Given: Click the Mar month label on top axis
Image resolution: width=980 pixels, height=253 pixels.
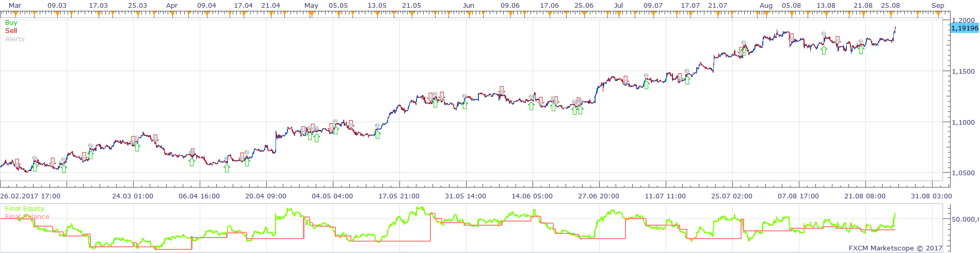Looking at the screenshot, I should pos(15,5).
